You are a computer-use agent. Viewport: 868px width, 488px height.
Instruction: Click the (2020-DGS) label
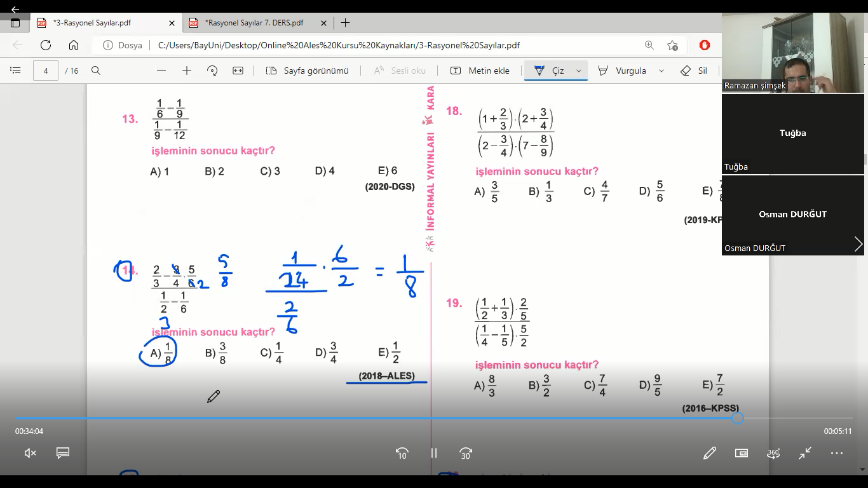click(x=390, y=187)
